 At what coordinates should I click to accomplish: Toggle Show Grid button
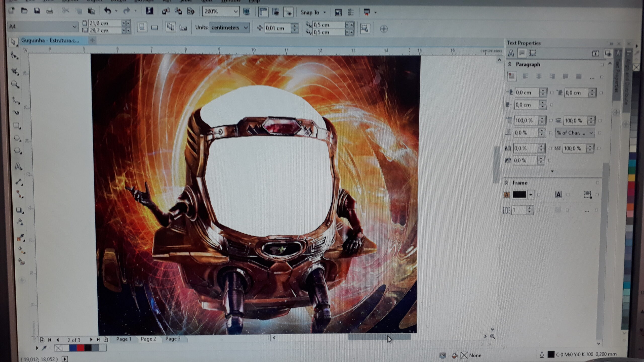point(276,12)
